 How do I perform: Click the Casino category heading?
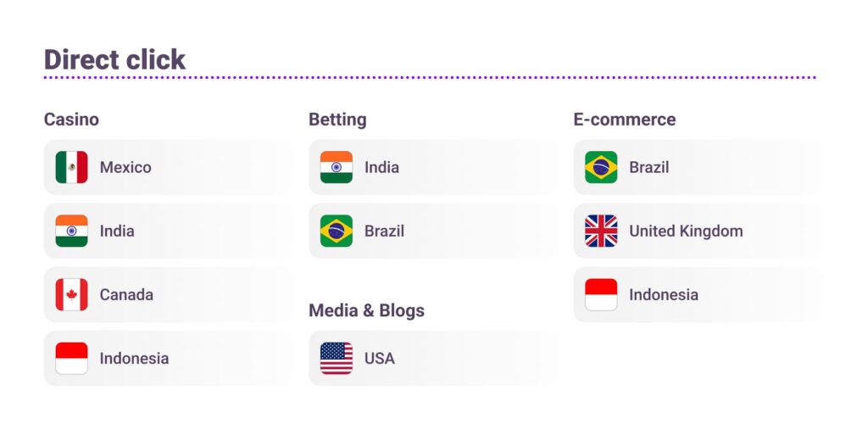(71, 120)
